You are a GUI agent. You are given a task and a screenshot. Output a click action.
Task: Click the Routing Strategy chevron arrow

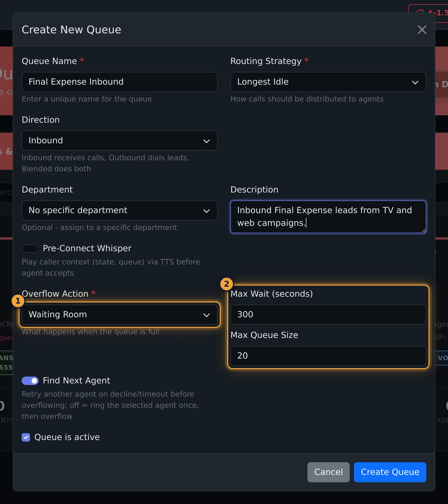click(415, 82)
